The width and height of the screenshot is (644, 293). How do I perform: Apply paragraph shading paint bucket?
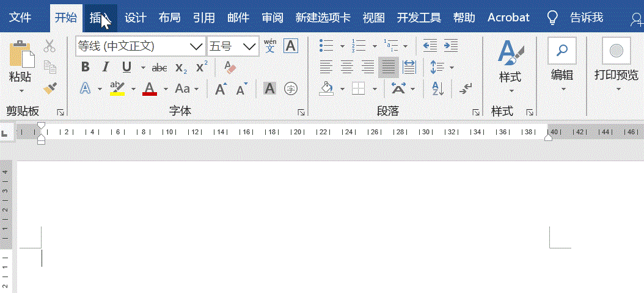tap(327, 89)
